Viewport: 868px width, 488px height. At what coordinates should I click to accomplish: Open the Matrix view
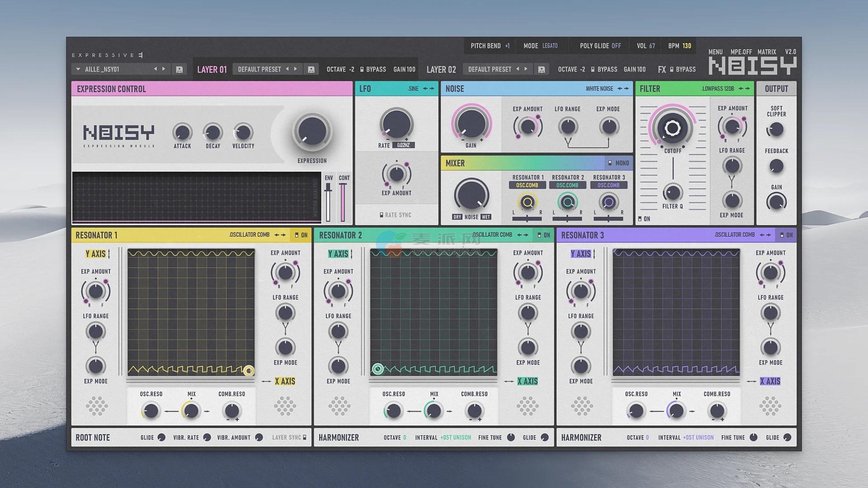pos(766,52)
